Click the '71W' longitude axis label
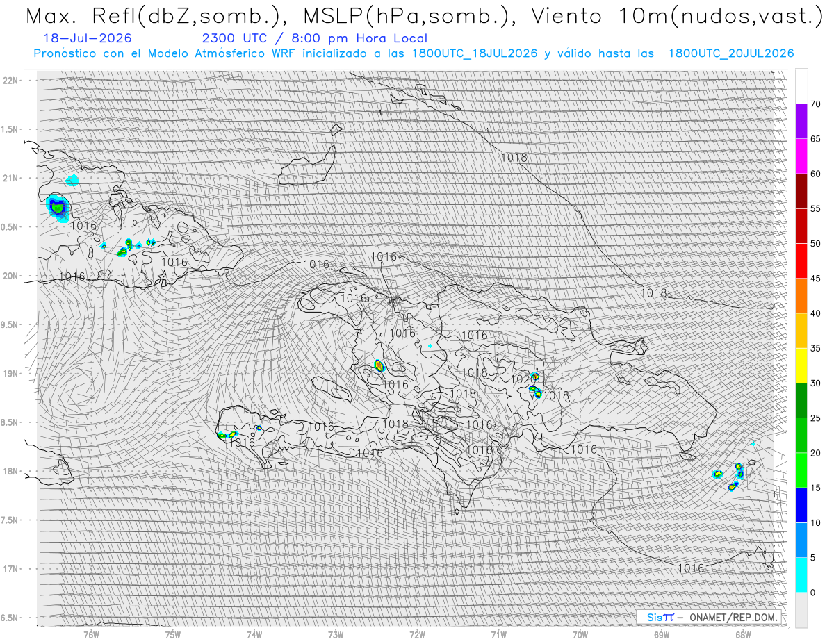Image resolution: width=834 pixels, height=644 pixels. [498, 634]
